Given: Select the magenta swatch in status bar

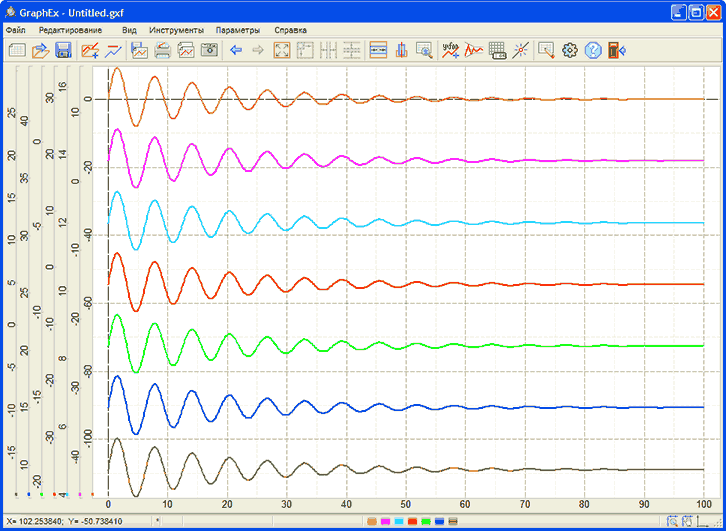Looking at the screenshot, I should (x=385, y=522).
